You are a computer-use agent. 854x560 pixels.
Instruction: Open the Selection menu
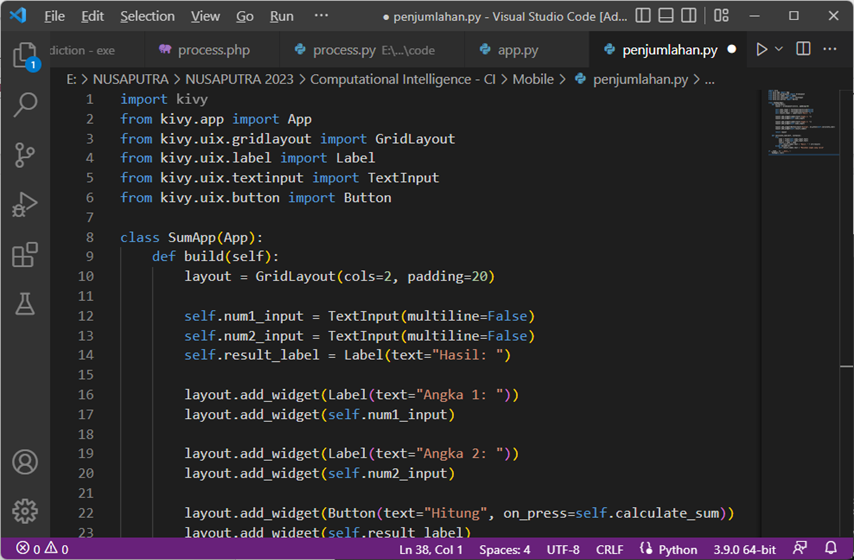(x=147, y=16)
